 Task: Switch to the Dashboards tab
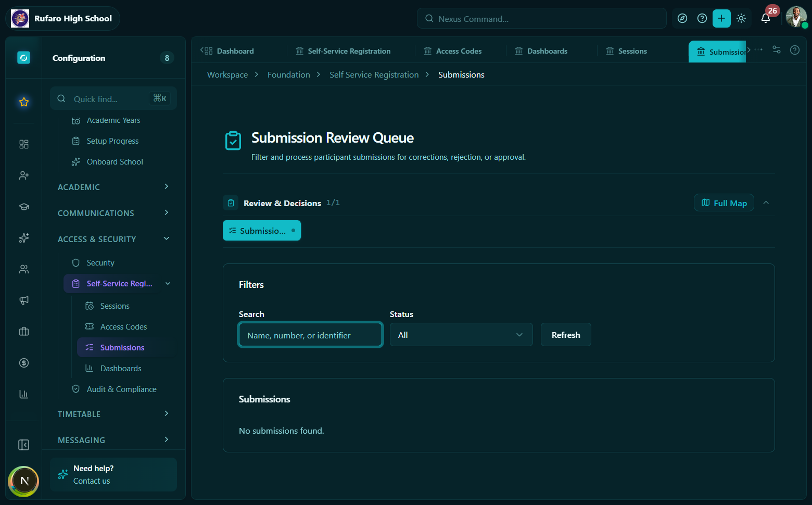pos(541,51)
